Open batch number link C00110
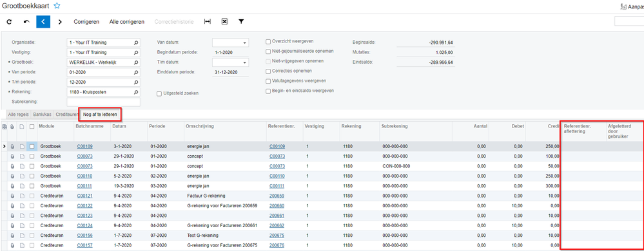Viewport: 644px width, 251px height. [84, 176]
